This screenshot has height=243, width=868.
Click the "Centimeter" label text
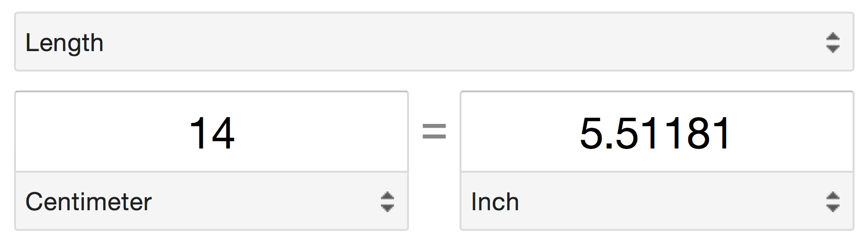88,202
